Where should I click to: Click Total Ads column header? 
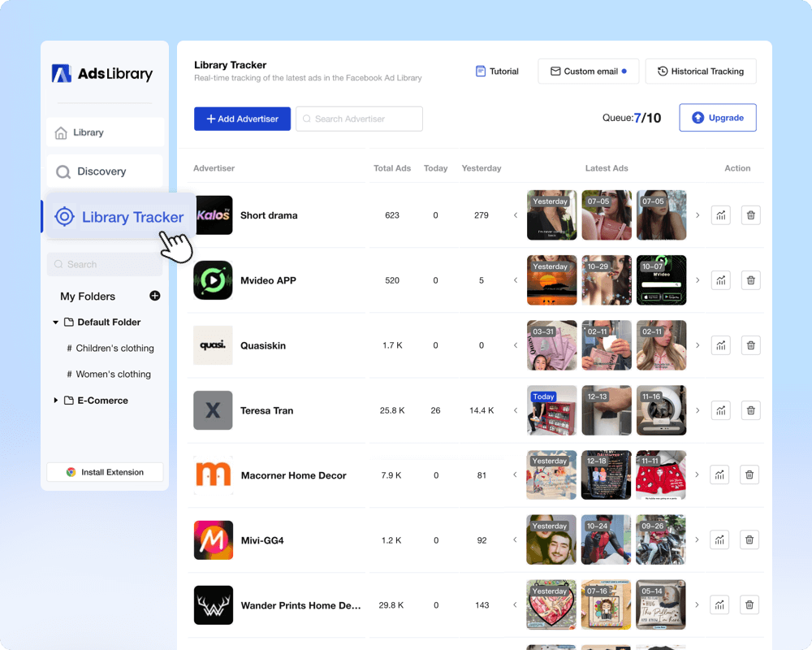[x=392, y=168]
